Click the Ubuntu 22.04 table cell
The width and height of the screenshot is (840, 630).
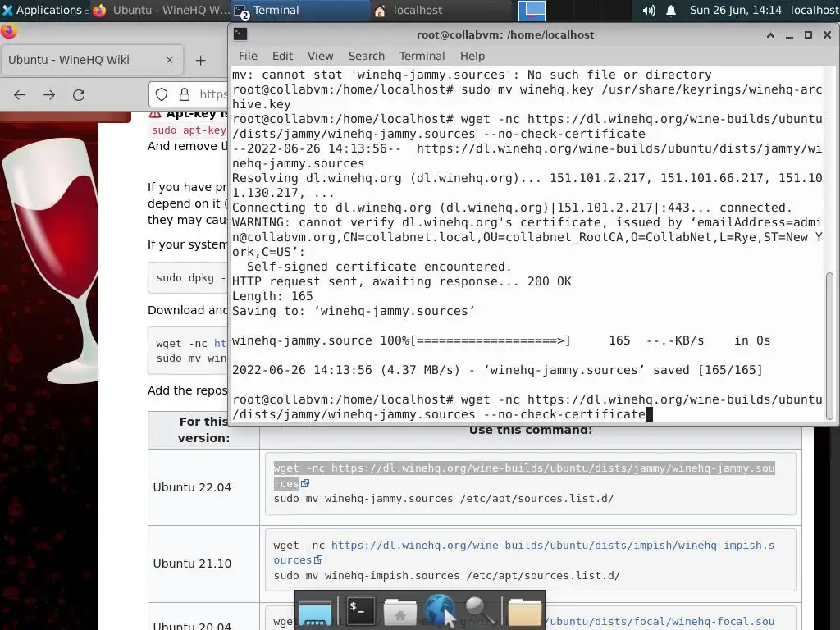click(x=203, y=487)
